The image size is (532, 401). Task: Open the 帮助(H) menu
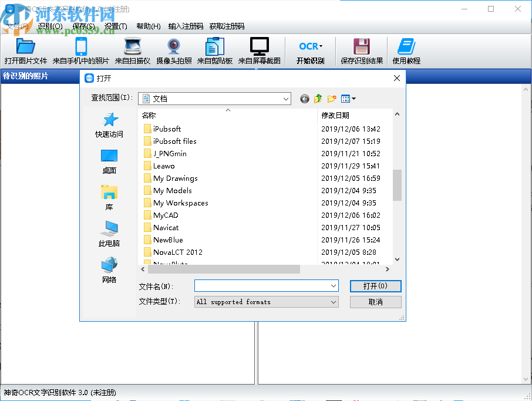[x=149, y=26]
